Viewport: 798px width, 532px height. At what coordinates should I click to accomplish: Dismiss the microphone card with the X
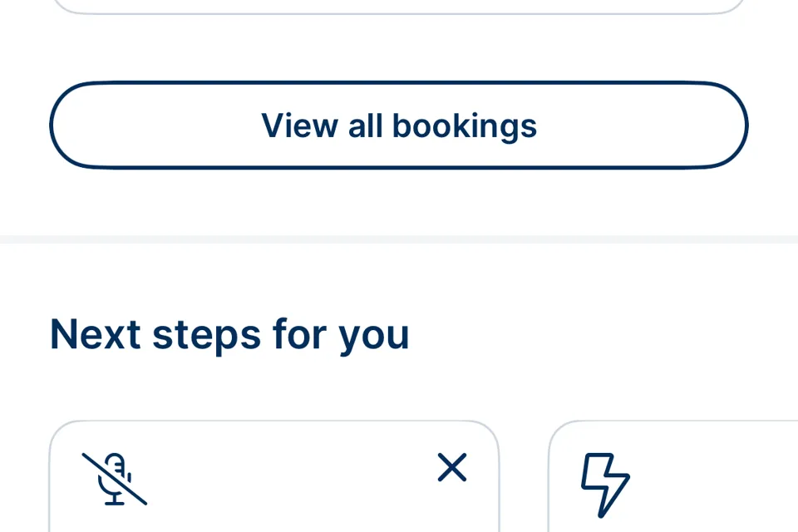coord(452,467)
